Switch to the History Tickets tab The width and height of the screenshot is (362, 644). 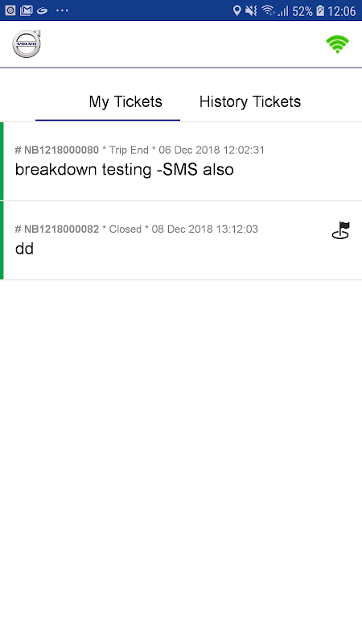pyautogui.click(x=250, y=102)
